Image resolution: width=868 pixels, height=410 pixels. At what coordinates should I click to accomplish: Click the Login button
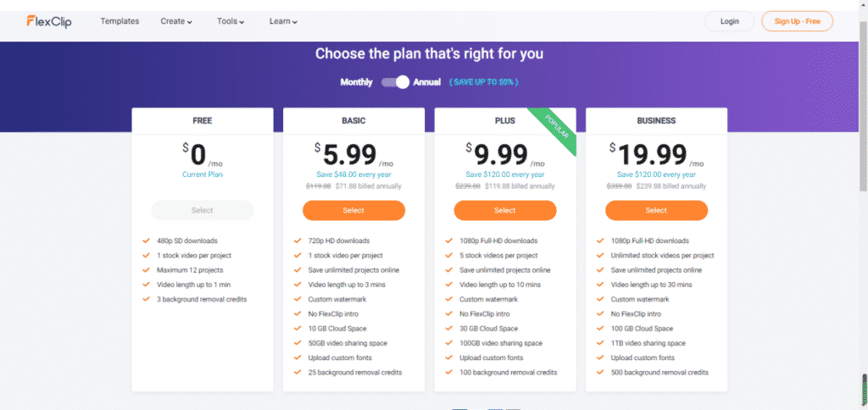point(730,21)
